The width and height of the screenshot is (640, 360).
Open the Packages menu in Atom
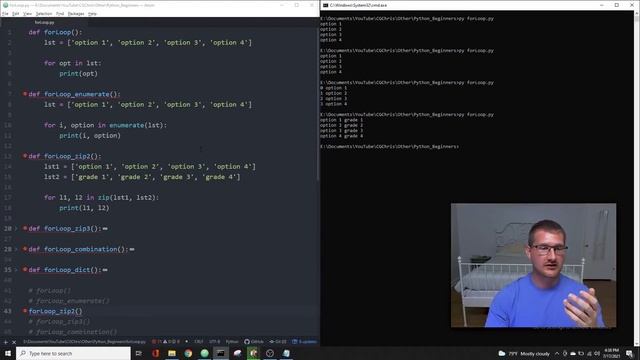tap(76, 14)
